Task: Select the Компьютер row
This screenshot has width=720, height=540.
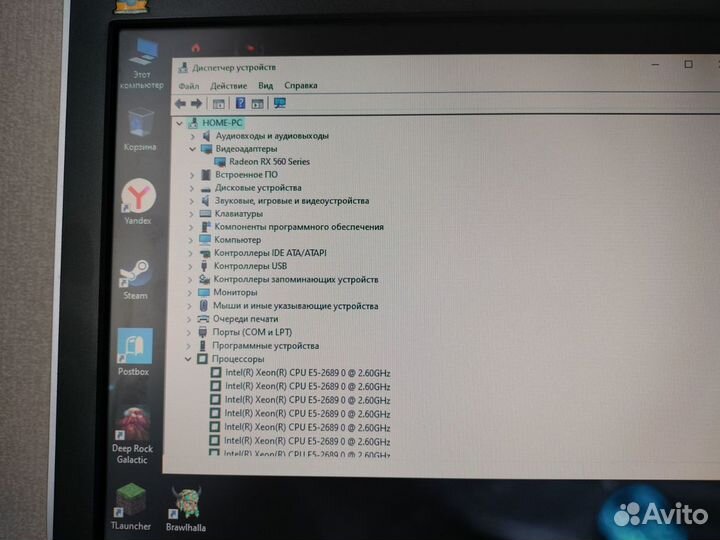Action: click(237, 240)
